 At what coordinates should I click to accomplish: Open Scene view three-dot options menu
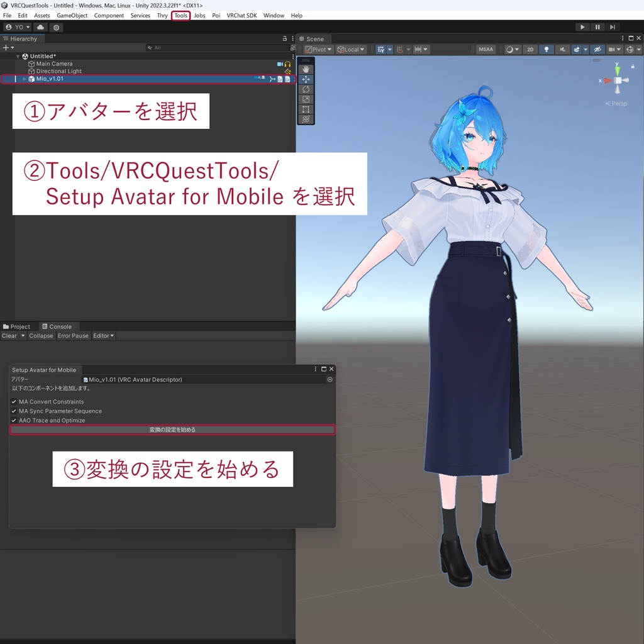pyautogui.click(x=623, y=38)
